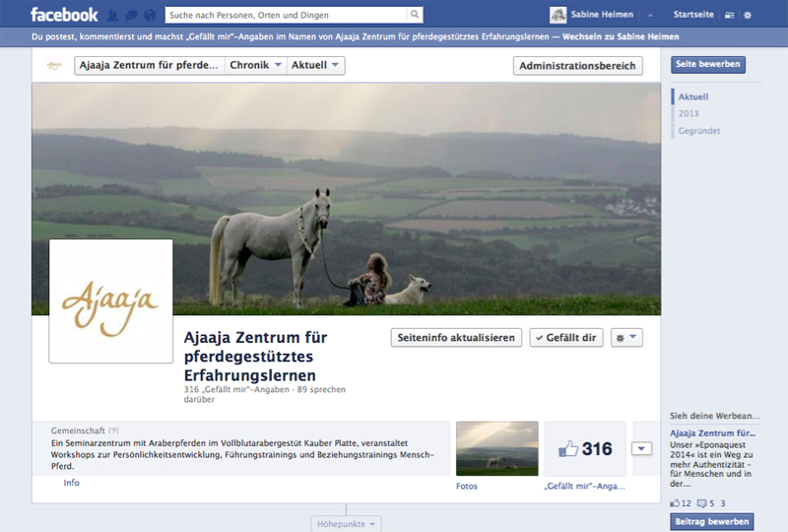Image resolution: width=788 pixels, height=532 pixels.
Task: Jump to 2013 in the timeline navigation
Action: (x=689, y=113)
